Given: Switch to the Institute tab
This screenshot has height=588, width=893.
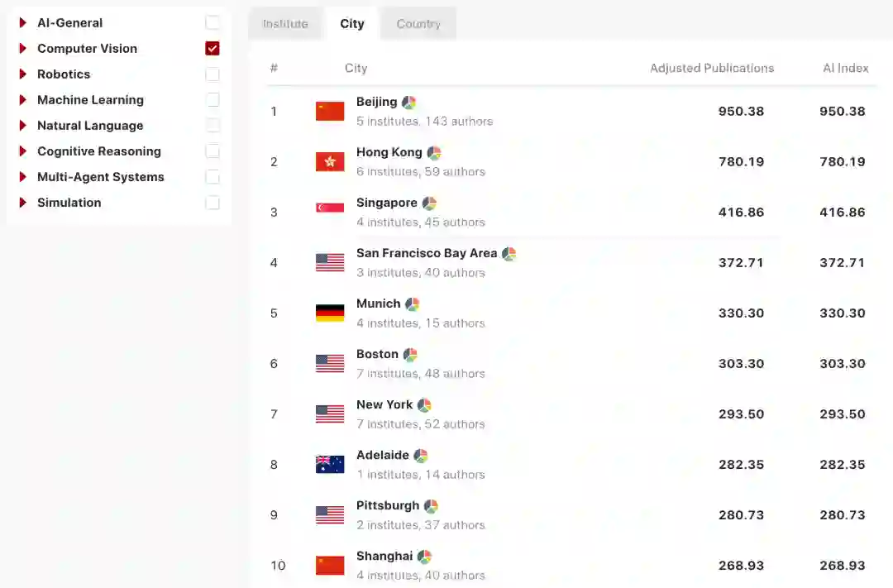Looking at the screenshot, I should coord(285,24).
